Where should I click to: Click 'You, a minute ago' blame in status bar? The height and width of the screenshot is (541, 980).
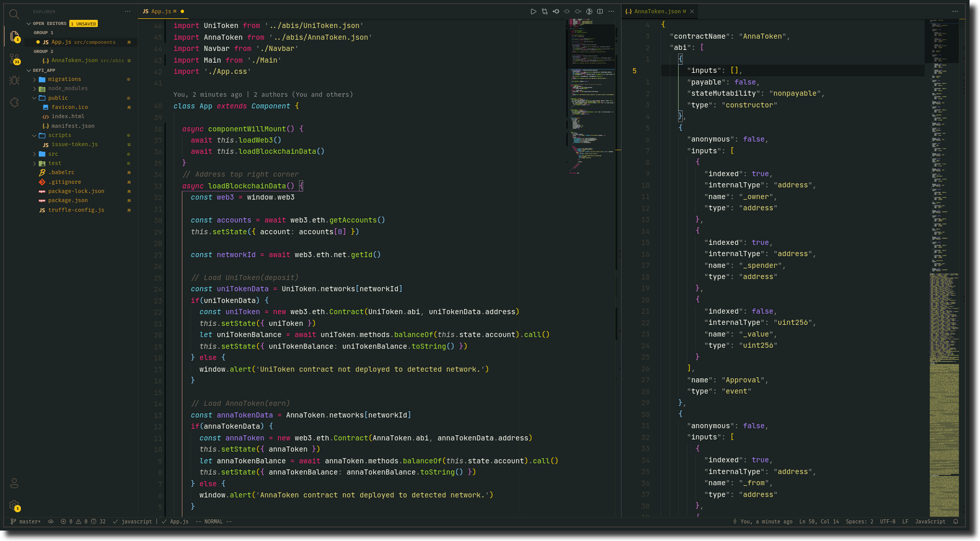coord(762,521)
